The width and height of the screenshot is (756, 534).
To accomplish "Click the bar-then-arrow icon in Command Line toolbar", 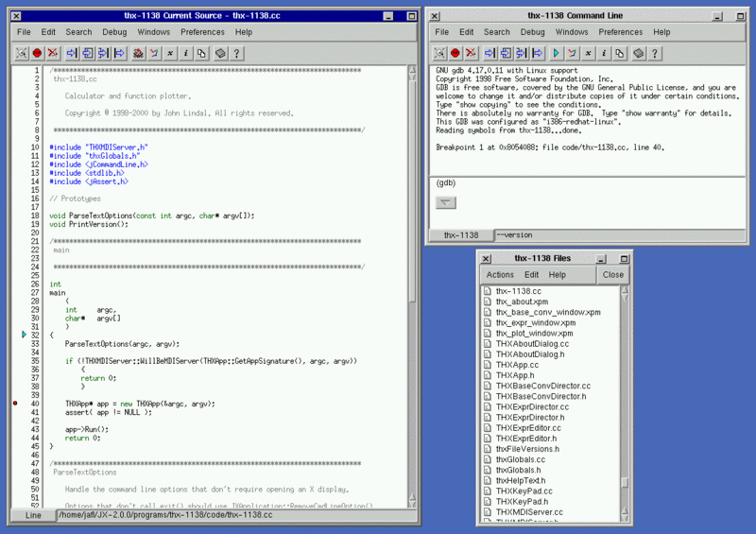I will coord(538,53).
